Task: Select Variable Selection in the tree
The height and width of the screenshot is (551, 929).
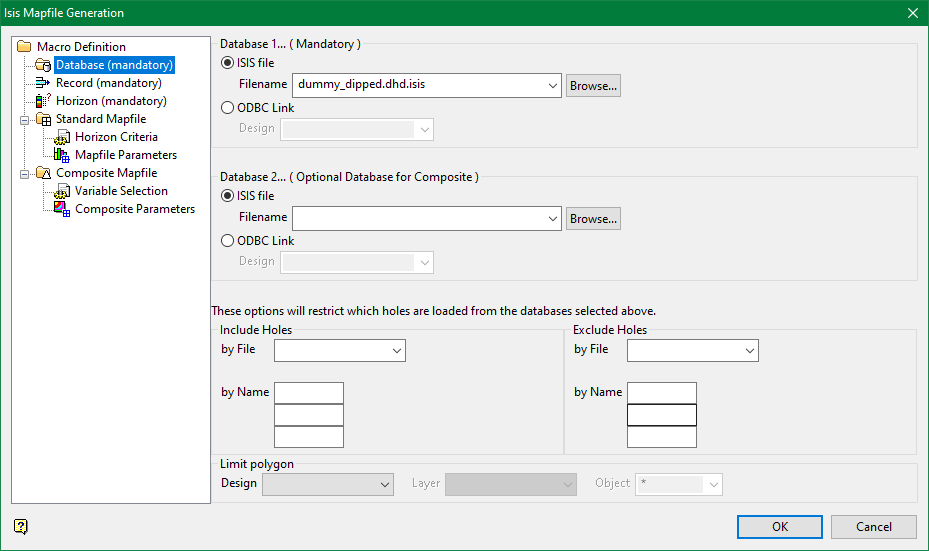Action: point(121,191)
